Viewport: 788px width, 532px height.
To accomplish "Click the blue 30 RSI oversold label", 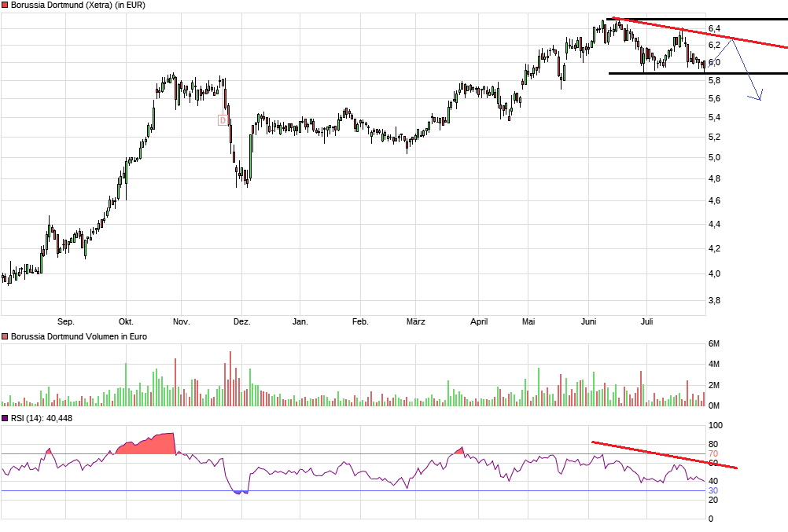I will [713, 490].
